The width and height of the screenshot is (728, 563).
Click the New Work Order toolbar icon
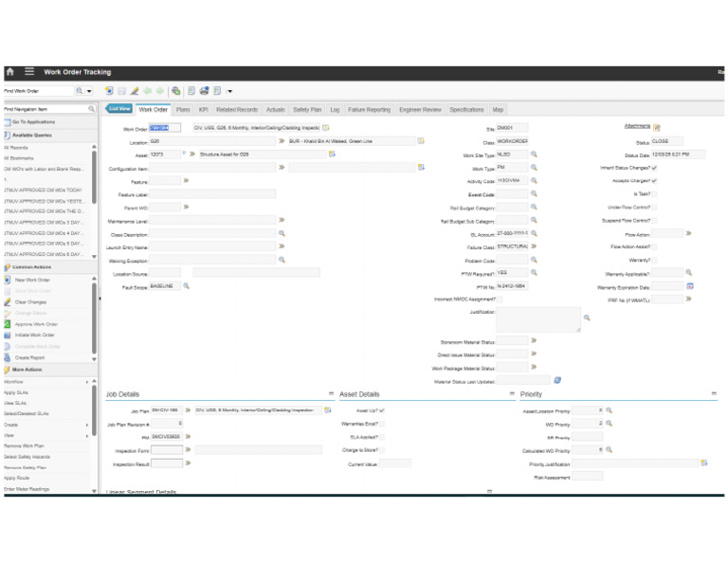click(110, 91)
